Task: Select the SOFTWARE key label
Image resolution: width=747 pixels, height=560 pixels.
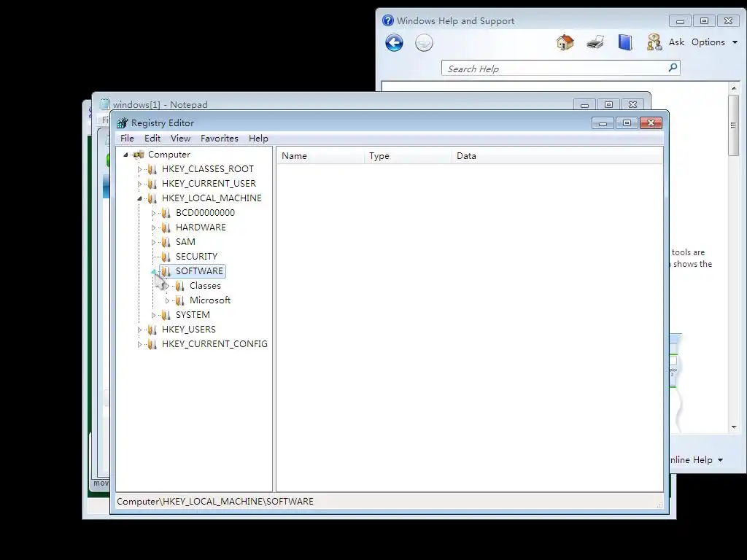Action: (x=199, y=271)
